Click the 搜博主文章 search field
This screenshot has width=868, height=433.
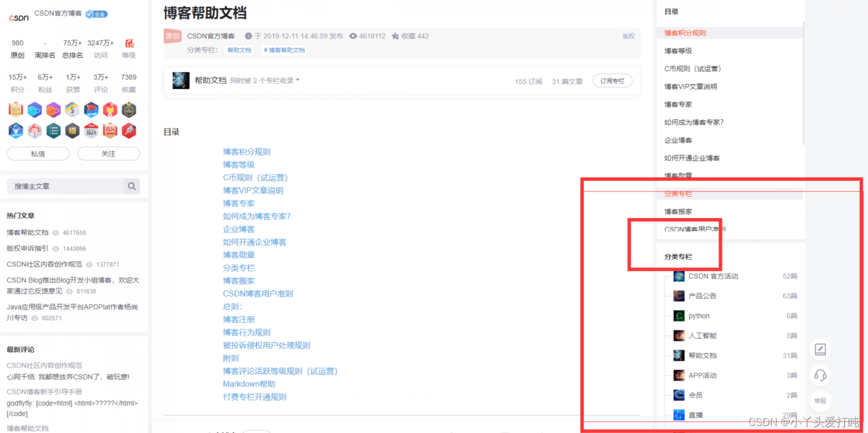(65, 186)
